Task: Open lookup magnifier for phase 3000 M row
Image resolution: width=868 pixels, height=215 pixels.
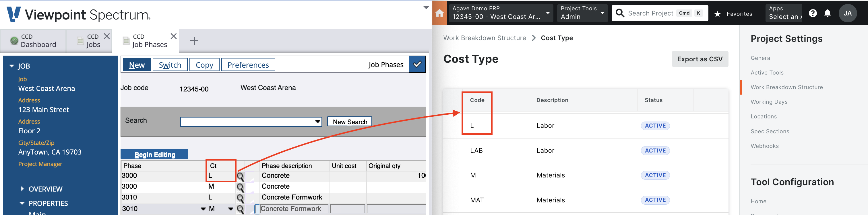Action: click(240, 187)
